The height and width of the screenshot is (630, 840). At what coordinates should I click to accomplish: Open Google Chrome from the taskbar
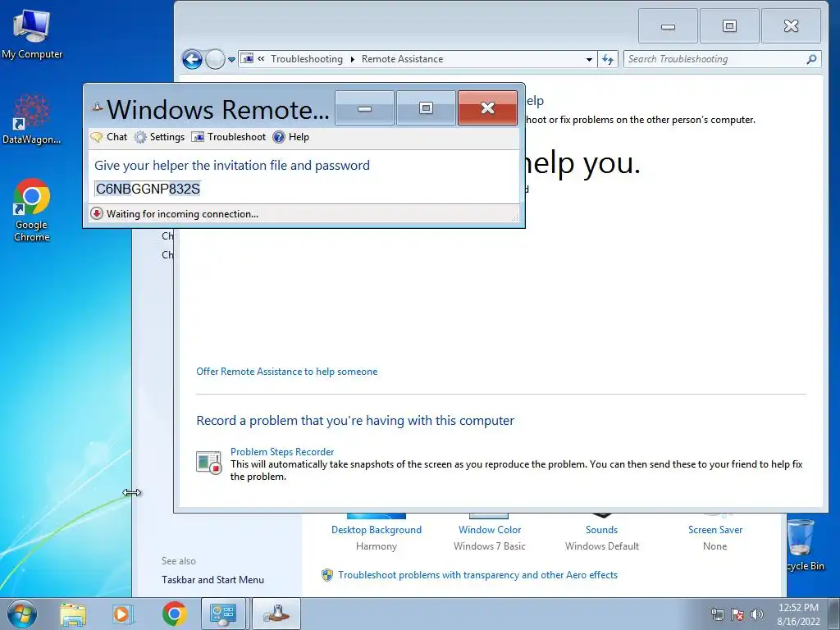174,614
